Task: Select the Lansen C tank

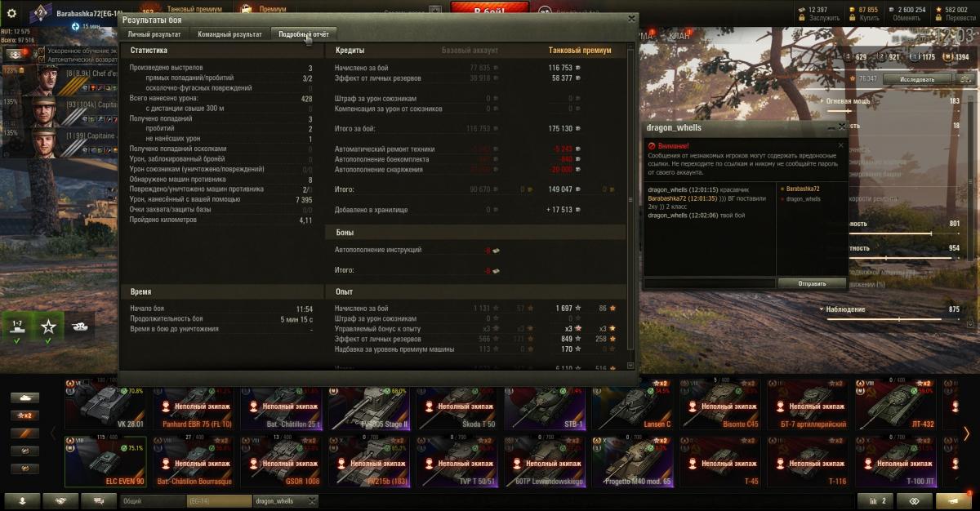Action: (x=632, y=405)
